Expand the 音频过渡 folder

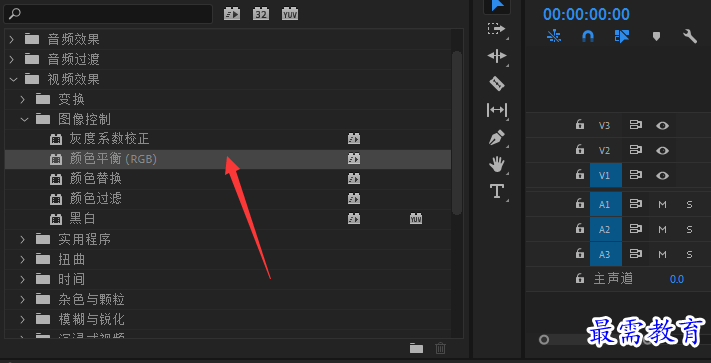12,59
